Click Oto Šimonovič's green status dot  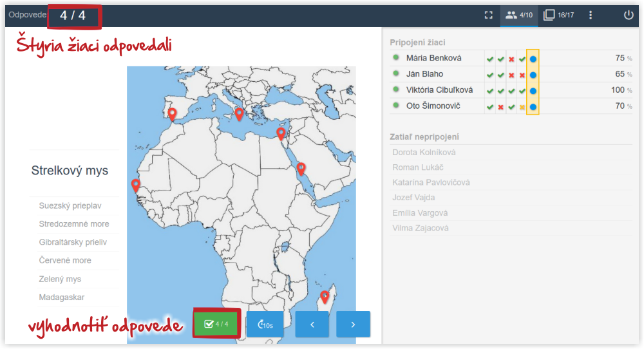click(x=396, y=106)
